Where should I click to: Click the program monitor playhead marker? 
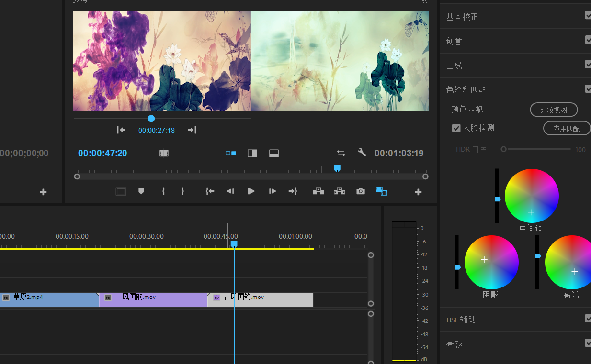337,168
